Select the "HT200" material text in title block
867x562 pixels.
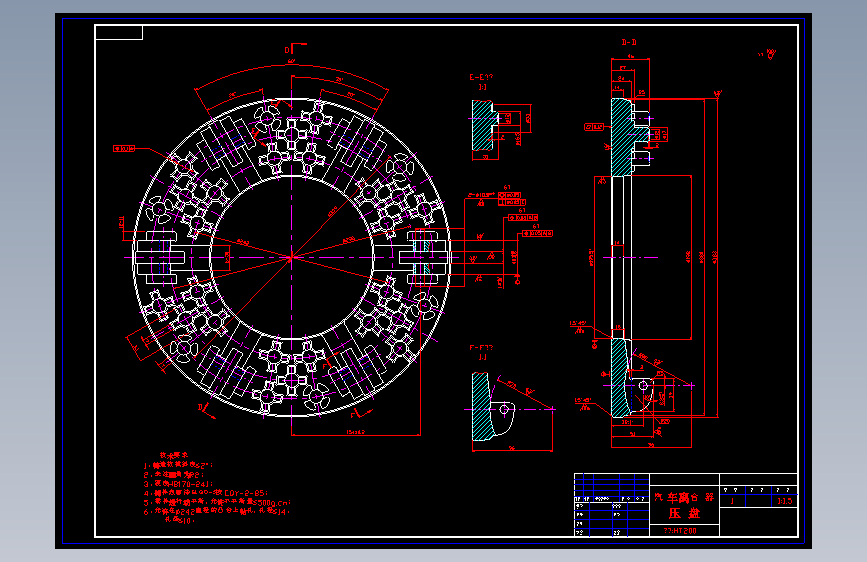tap(685, 530)
